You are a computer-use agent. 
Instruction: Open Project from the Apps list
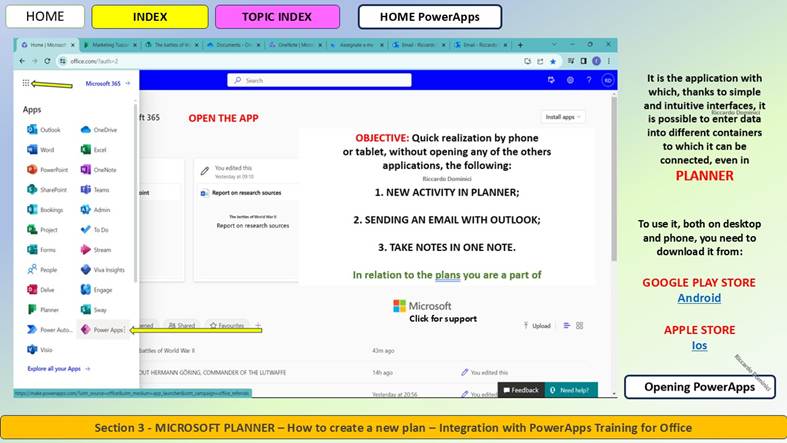42,230
